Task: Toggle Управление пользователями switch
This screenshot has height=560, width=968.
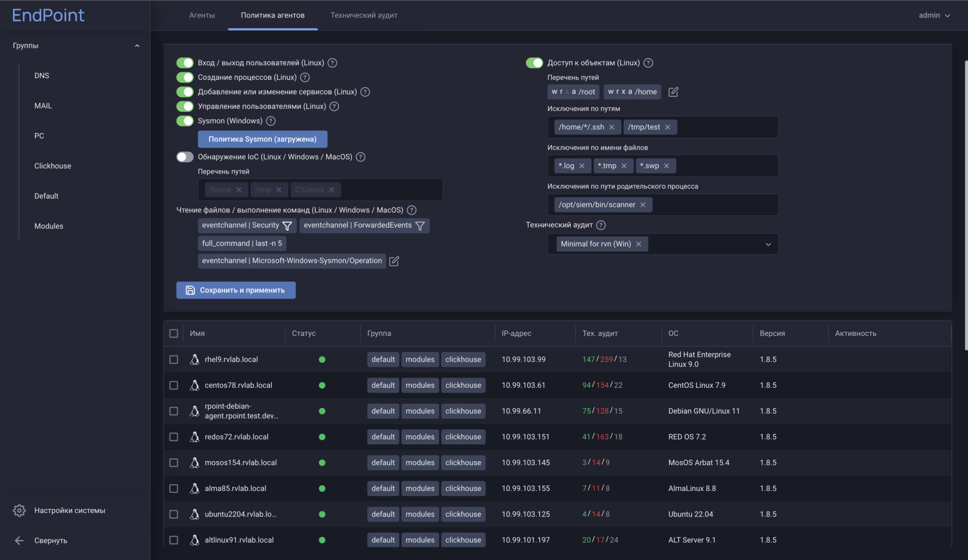Action: [x=185, y=106]
